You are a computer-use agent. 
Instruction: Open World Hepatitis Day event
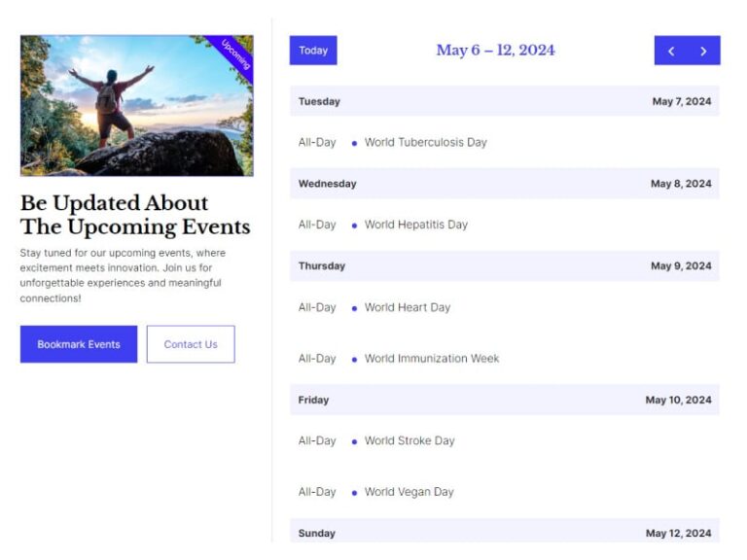(415, 225)
